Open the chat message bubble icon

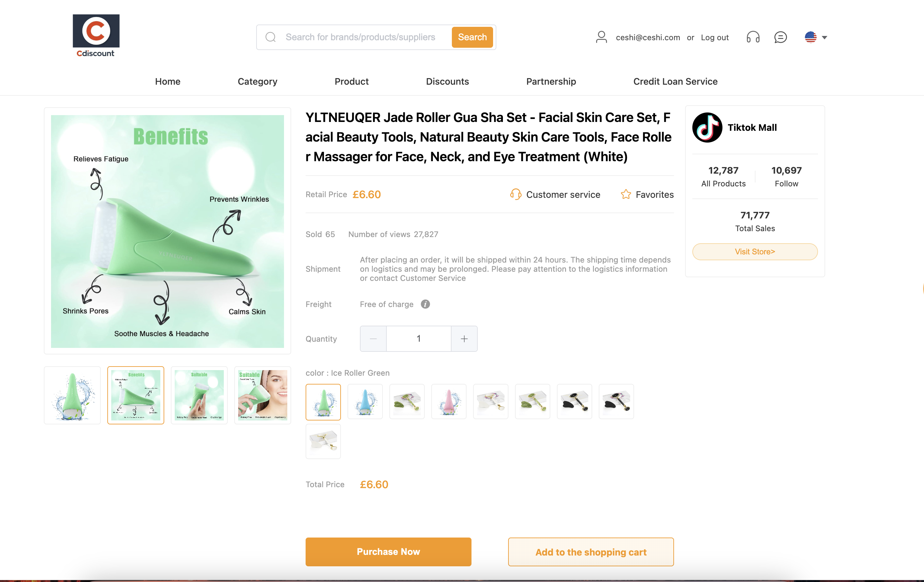pos(780,37)
